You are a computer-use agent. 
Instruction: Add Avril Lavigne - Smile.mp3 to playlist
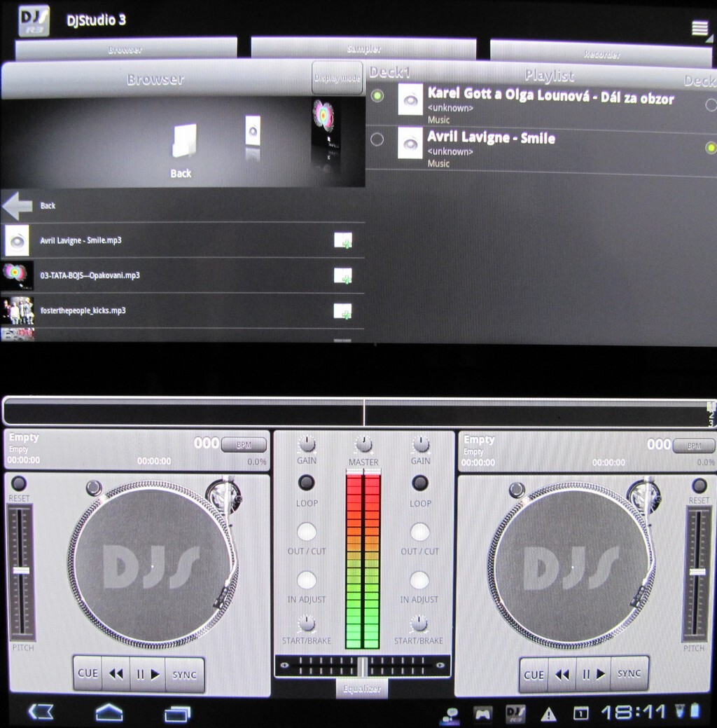342,241
